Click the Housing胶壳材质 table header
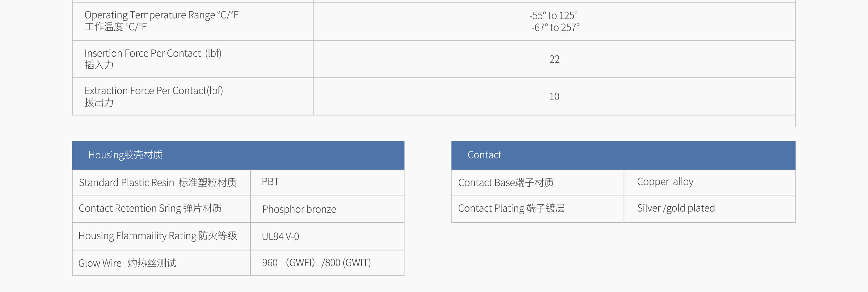Viewport: 868px width, 292px height. tap(238, 155)
